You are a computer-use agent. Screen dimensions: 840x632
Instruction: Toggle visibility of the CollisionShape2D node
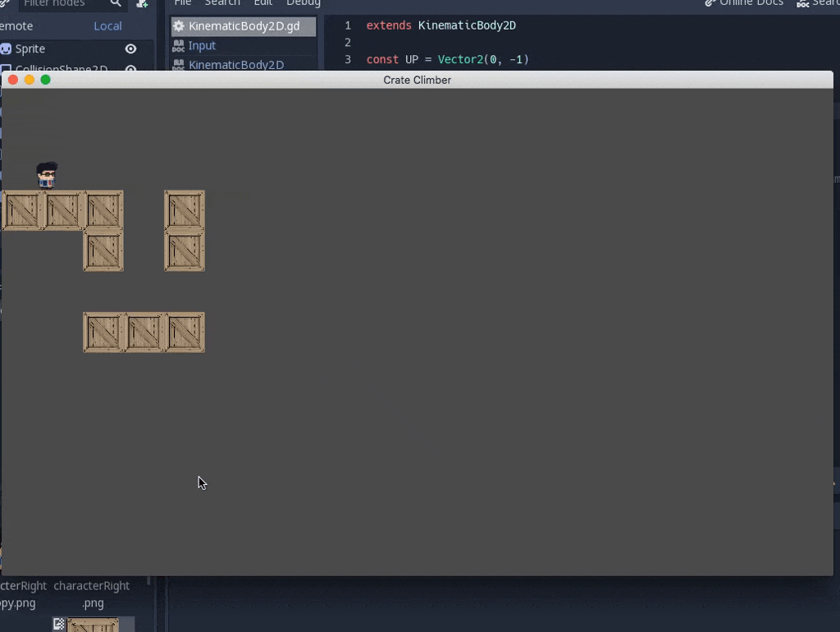pyautogui.click(x=130, y=69)
